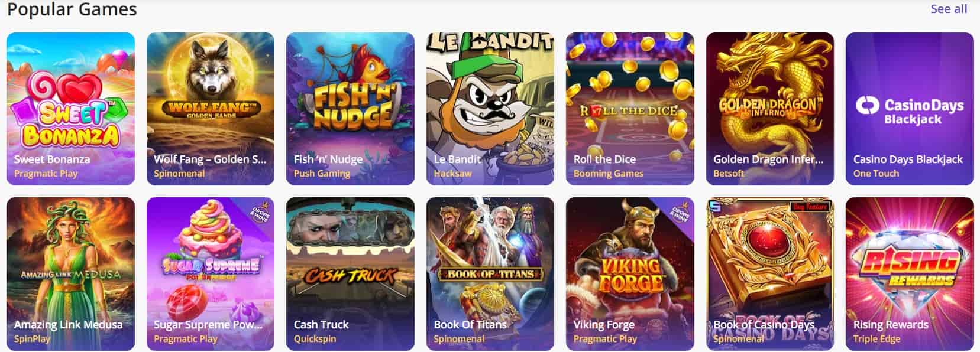This screenshot has height=352, width=980.
Task: Click Buy Feature badge on Book of Casino Days
Action: pyautogui.click(x=811, y=207)
